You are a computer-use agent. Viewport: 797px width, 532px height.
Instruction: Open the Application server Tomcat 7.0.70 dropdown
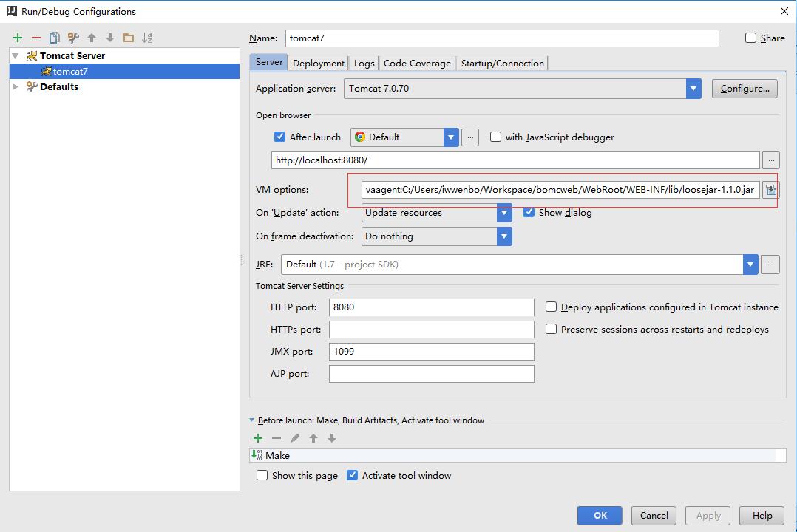point(693,89)
